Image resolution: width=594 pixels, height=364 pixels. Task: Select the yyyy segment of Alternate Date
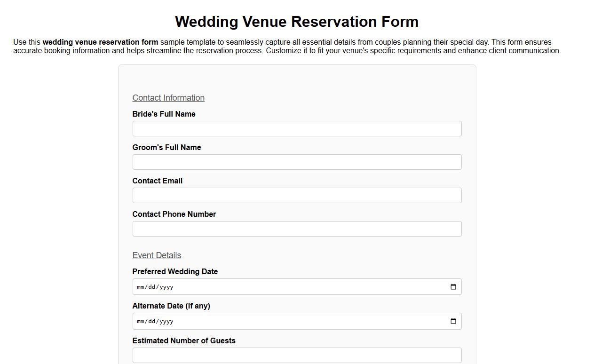click(166, 322)
